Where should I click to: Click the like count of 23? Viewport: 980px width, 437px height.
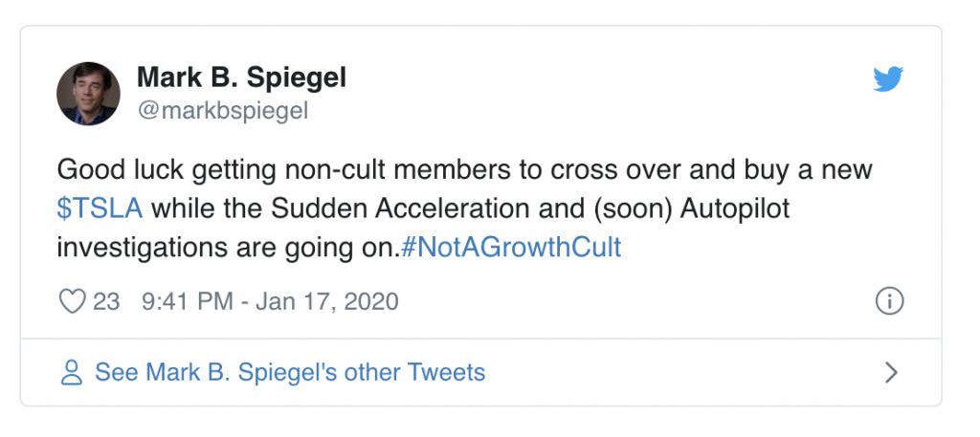coord(106,302)
